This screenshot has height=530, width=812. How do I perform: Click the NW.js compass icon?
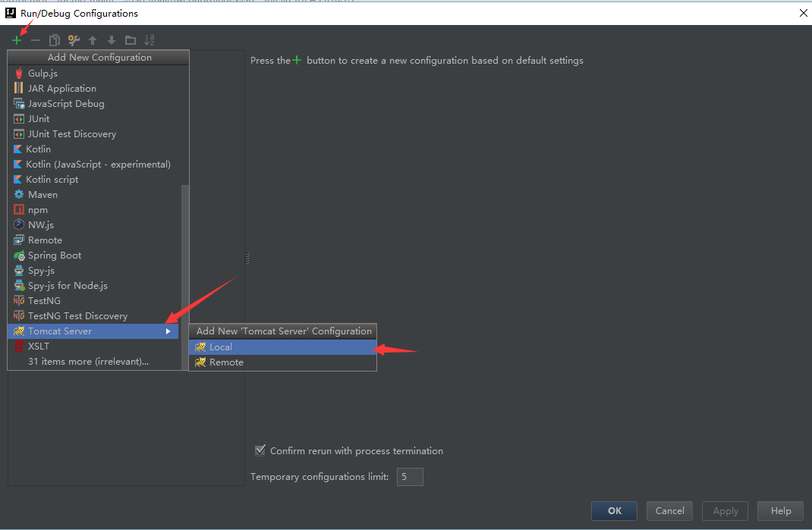tap(19, 224)
